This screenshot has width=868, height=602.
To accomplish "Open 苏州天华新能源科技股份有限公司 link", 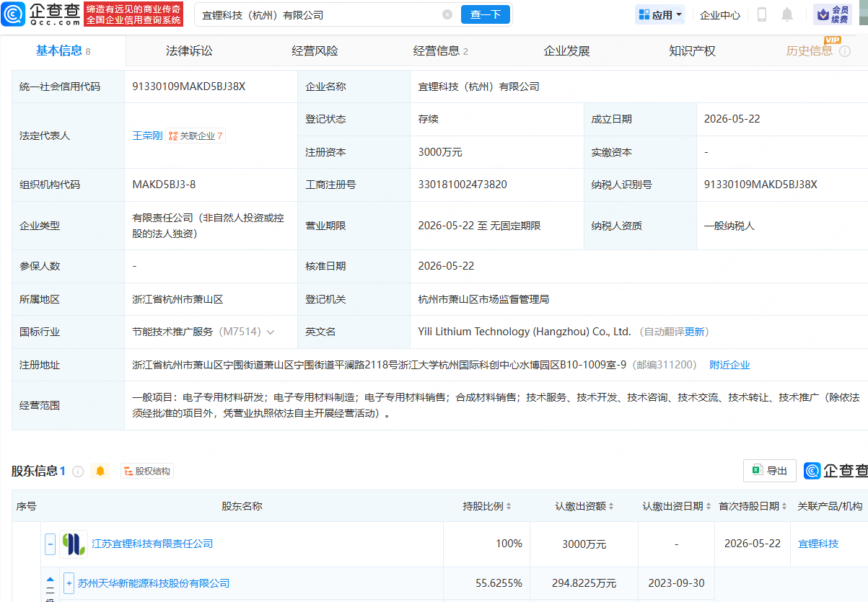I will click(154, 583).
